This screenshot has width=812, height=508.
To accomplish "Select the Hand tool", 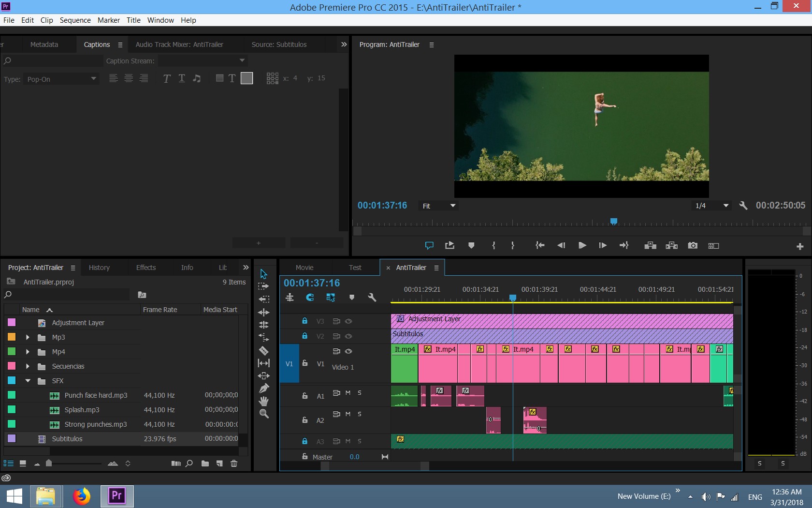I will click(263, 401).
